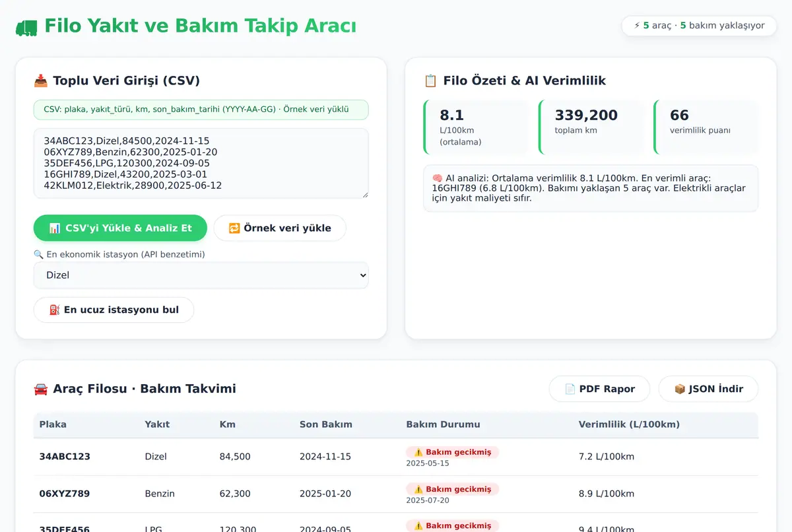Image resolution: width=792 pixels, height=532 pixels.
Task: Click 62,300 km cell
Action: coord(235,494)
